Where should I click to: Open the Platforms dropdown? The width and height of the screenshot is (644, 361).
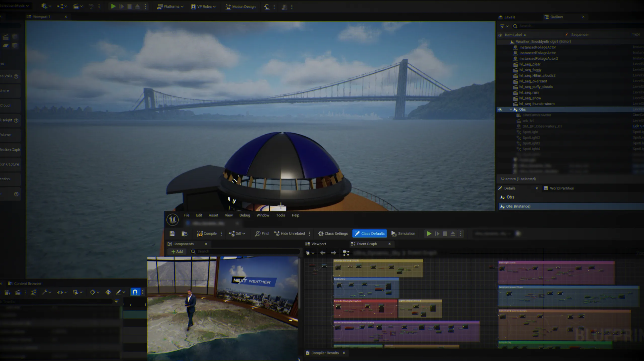point(170,7)
